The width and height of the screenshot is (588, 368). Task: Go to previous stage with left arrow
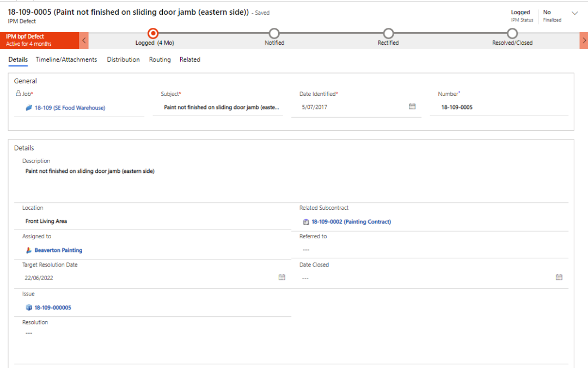[84, 40]
